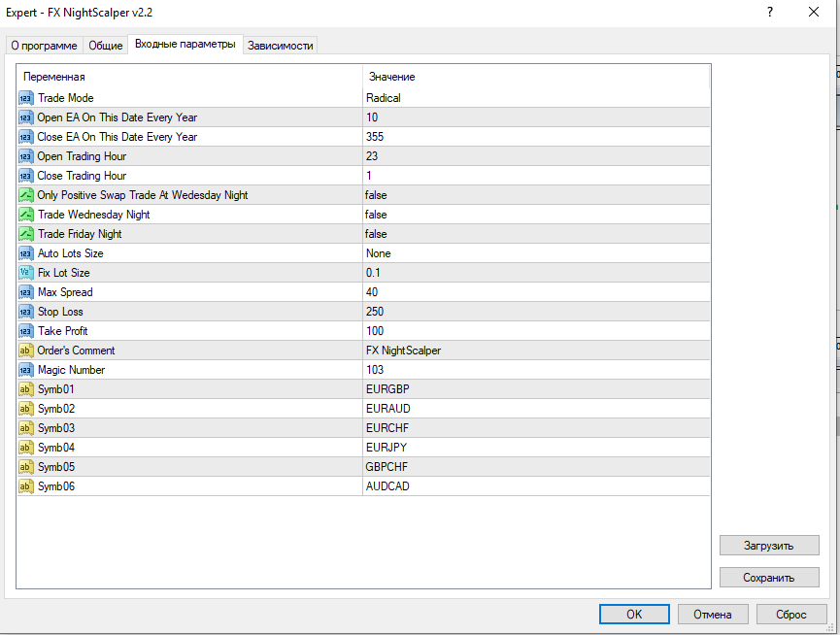Toggle Trade Wednesday Night false value

coord(536,215)
